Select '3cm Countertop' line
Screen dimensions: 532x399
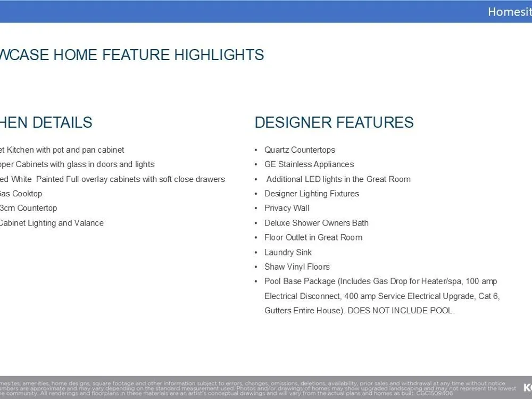pos(29,208)
